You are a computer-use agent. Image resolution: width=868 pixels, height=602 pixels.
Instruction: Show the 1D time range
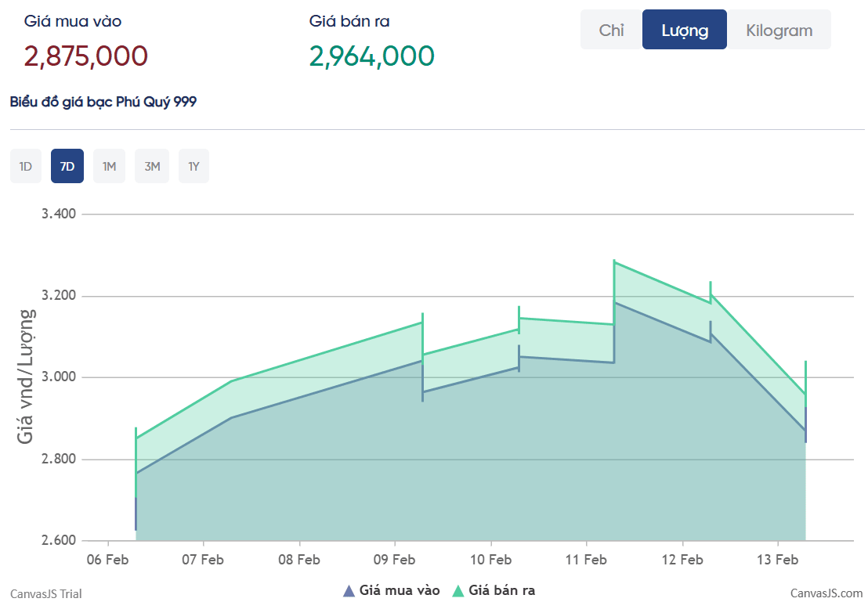26,166
